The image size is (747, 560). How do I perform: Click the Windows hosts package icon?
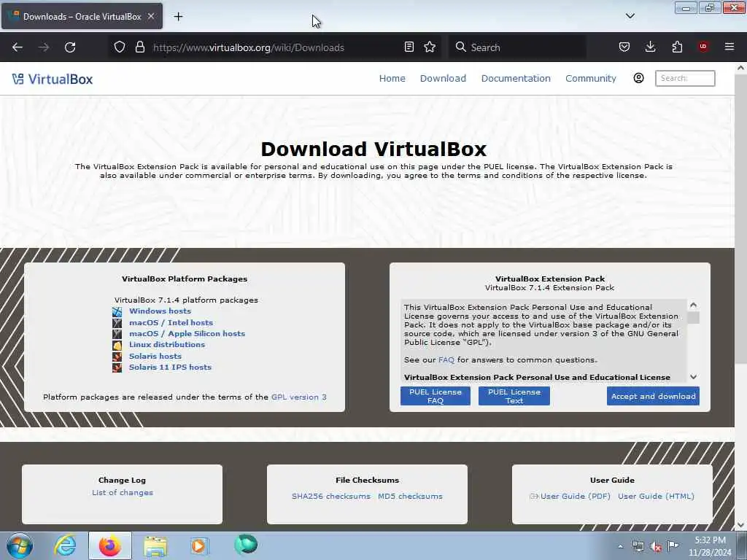(117, 311)
